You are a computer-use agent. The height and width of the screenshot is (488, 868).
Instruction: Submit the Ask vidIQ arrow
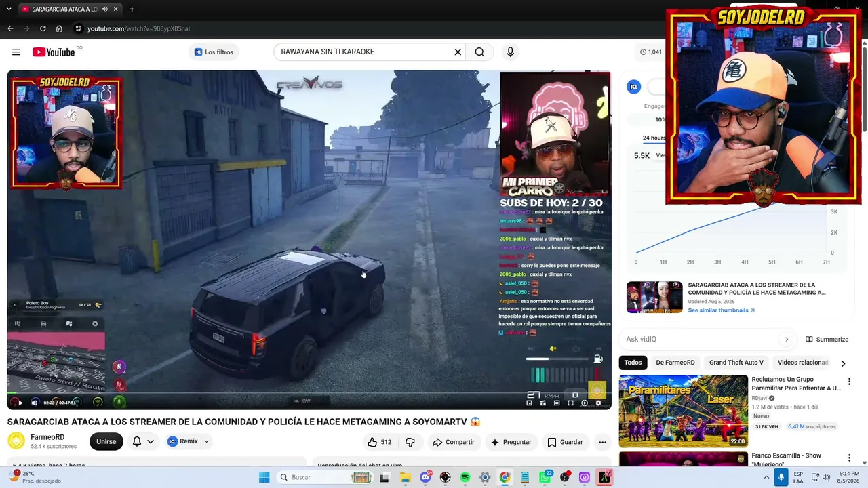(787, 339)
